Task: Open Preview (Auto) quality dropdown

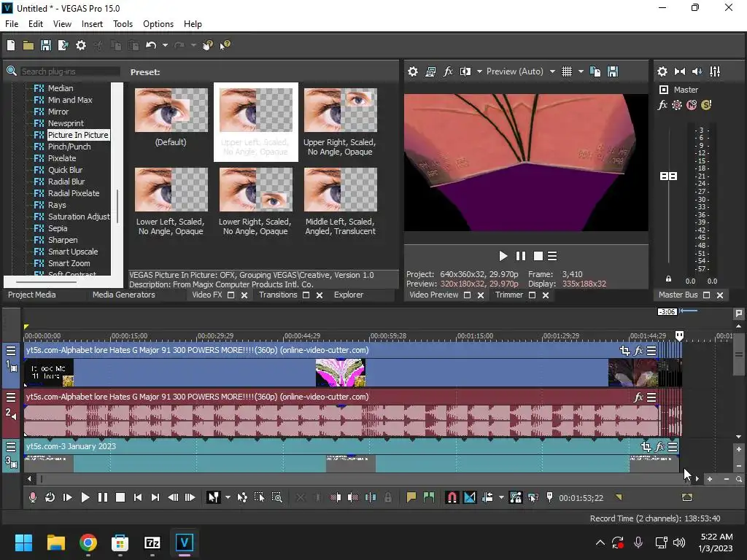Action: click(x=552, y=71)
